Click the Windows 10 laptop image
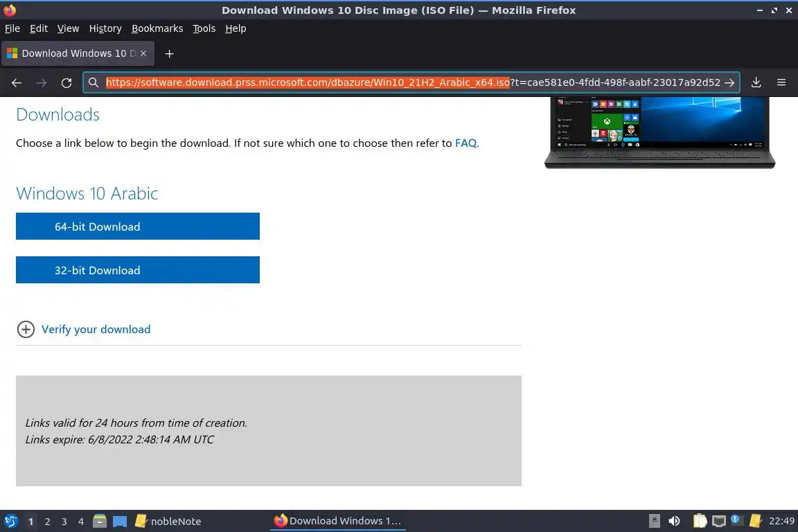Screen dimensions: 798x532 tap(659, 132)
